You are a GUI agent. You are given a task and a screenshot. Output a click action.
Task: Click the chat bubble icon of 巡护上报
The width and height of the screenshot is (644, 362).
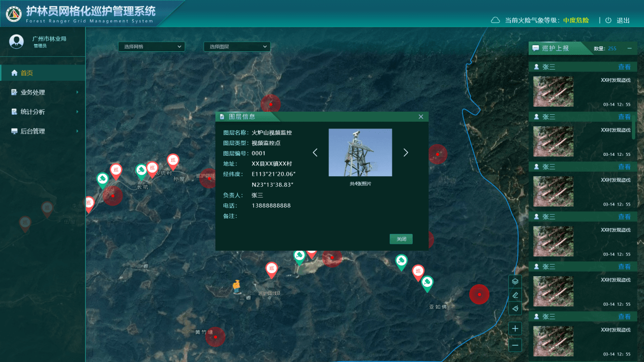click(536, 48)
